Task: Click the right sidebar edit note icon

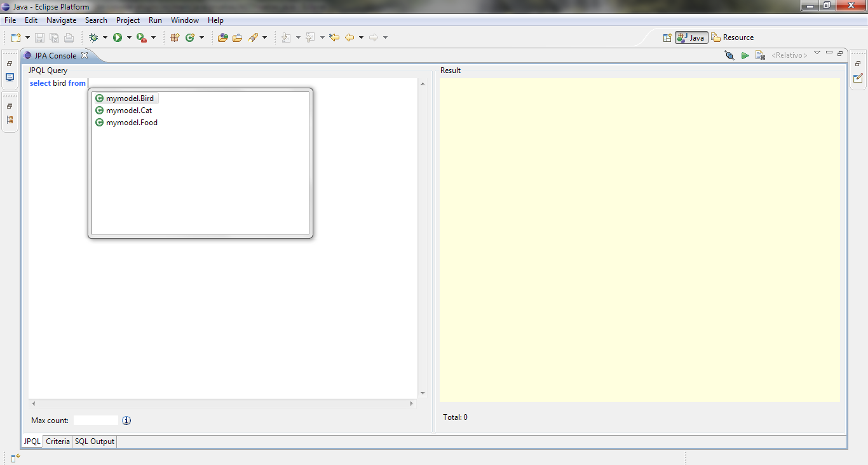Action: click(858, 78)
